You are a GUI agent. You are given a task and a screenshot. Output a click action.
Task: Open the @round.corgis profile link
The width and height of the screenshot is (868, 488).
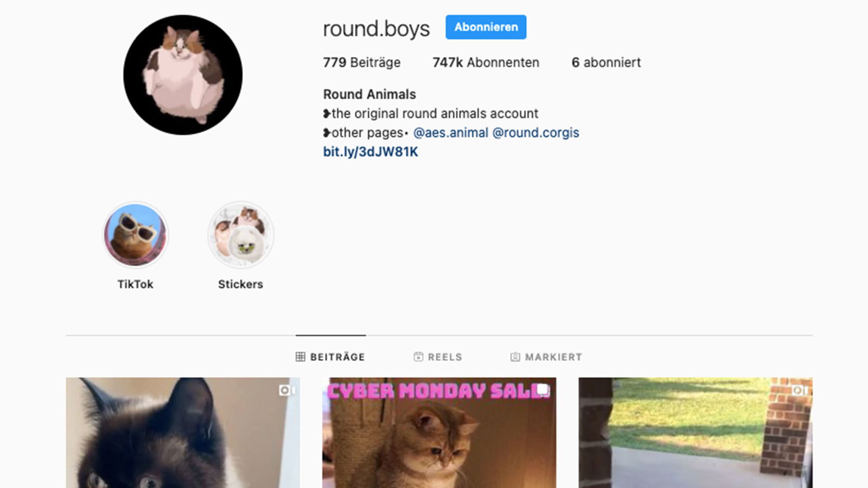[x=535, y=133]
